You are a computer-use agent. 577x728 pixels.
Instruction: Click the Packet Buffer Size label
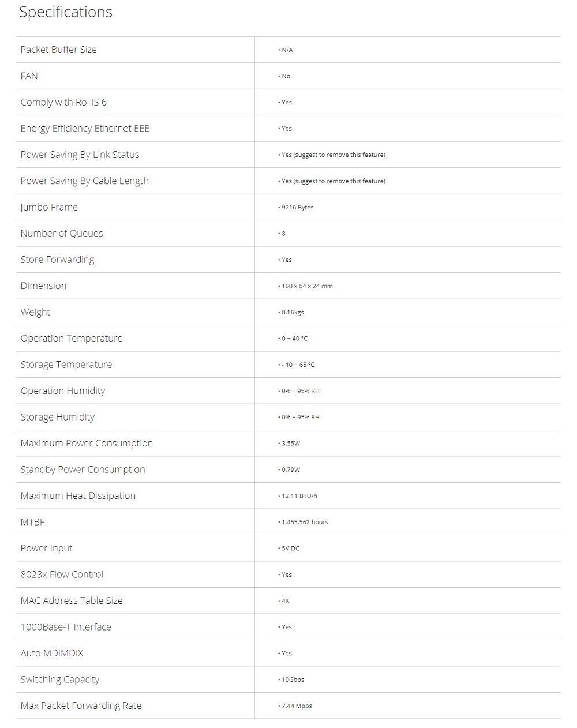point(58,50)
